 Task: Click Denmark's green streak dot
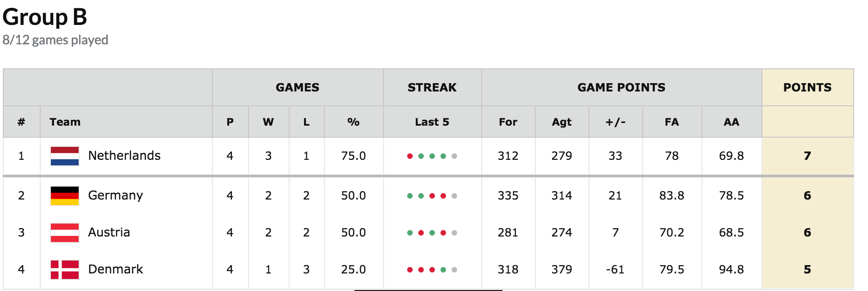point(443,270)
